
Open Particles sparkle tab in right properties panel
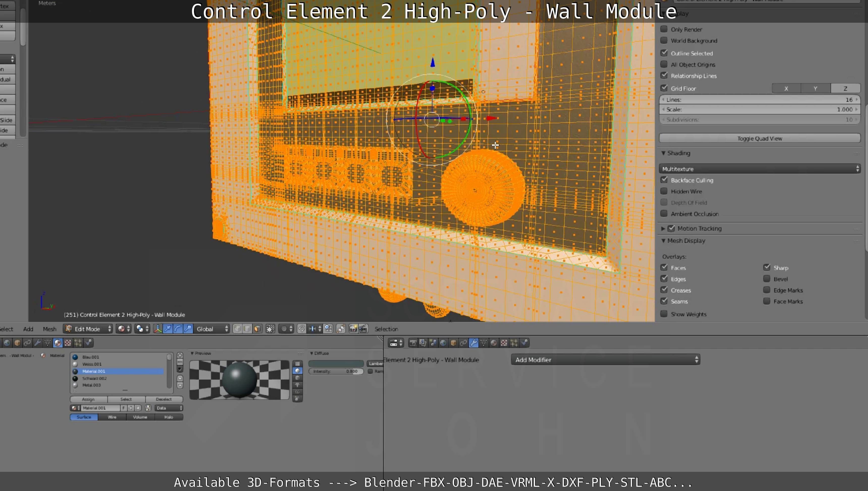coord(514,343)
